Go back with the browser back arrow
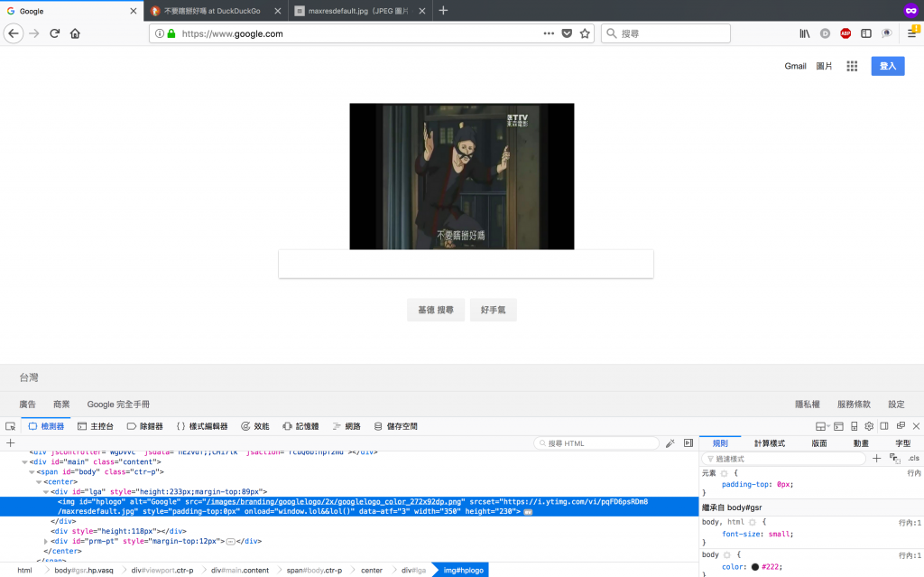 [x=14, y=33]
